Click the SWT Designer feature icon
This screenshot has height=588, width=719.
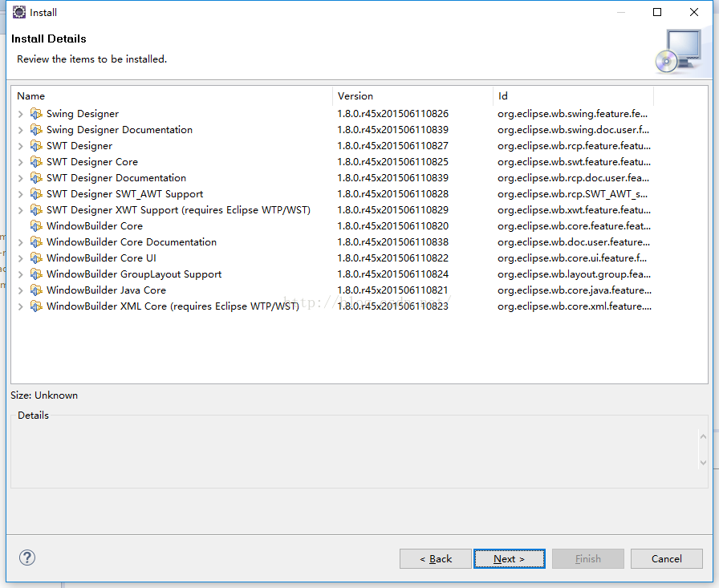36,145
